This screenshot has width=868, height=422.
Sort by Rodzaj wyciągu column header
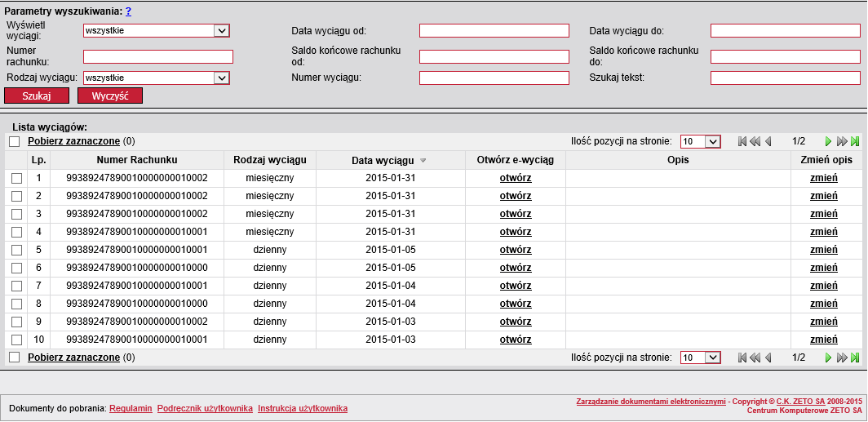pos(270,160)
